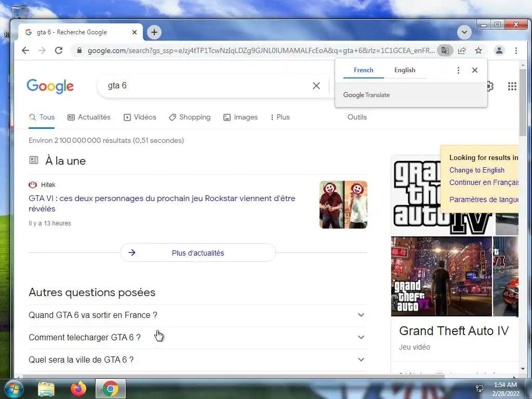Open the Outils search tools
The height and width of the screenshot is (399, 532).
[x=357, y=117]
